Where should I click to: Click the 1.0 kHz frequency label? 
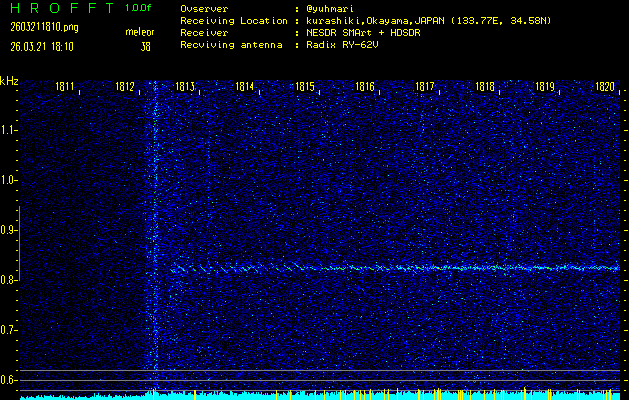(9, 180)
